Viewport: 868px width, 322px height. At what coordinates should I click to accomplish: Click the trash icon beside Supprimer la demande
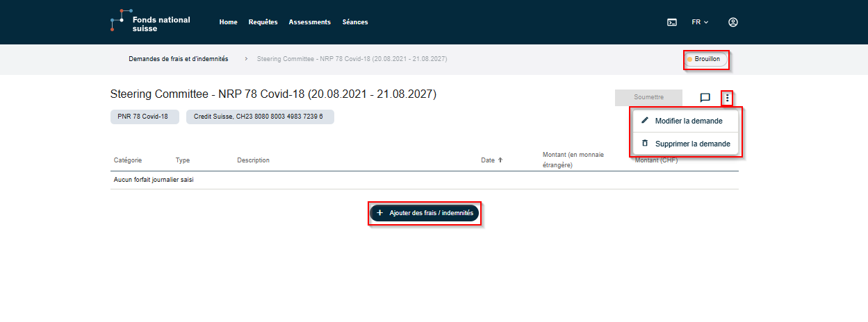pos(645,144)
